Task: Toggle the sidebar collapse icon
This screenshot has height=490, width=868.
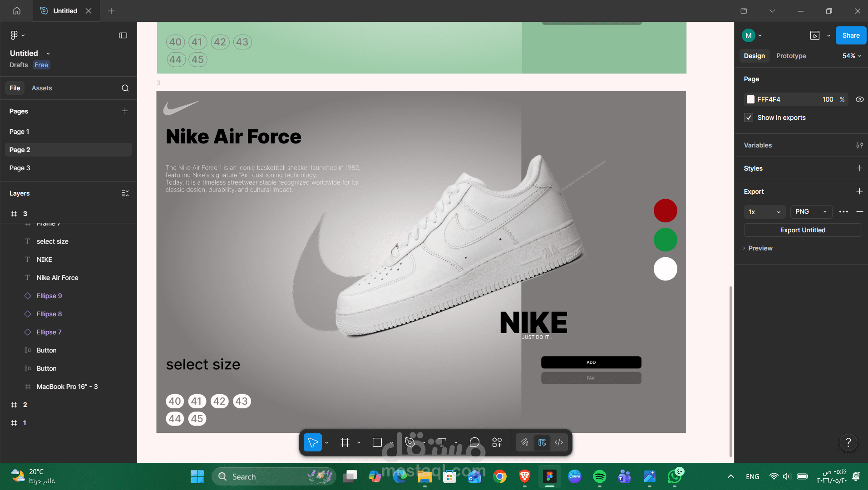Action: [x=123, y=35]
